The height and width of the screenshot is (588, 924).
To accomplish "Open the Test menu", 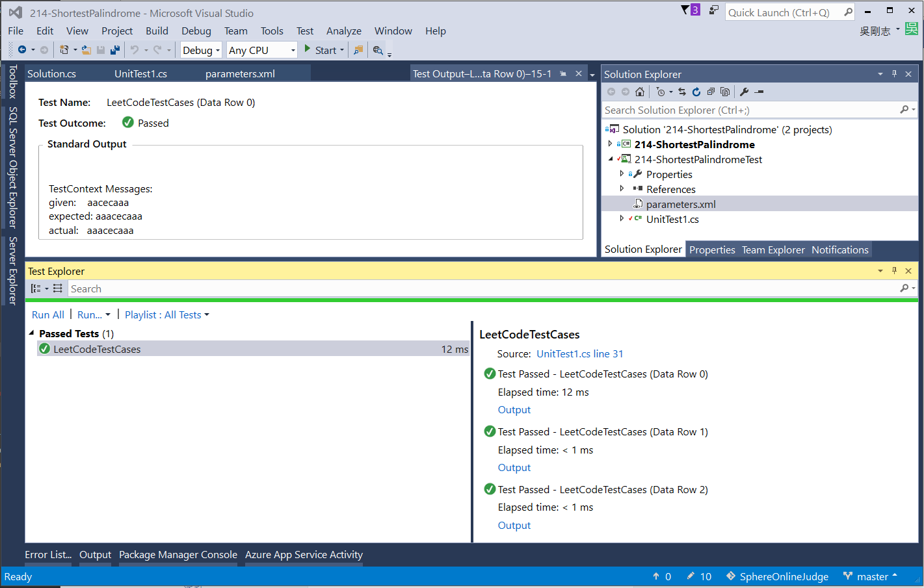I will pos(304,31).
